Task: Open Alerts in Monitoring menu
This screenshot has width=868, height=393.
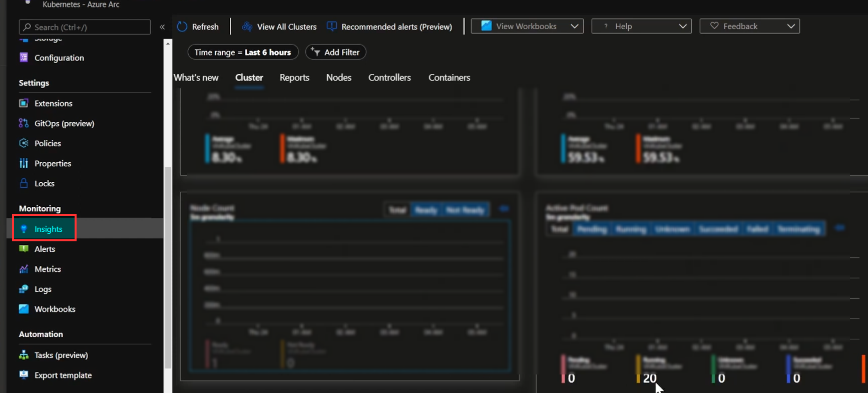Action: click(45, 249)
